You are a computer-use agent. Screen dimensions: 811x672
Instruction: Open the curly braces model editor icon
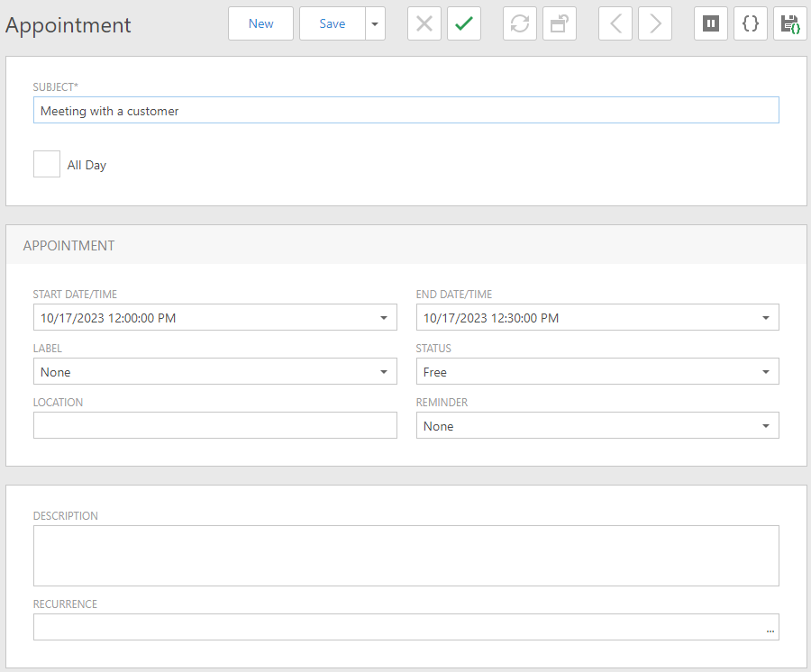(751, 23)
